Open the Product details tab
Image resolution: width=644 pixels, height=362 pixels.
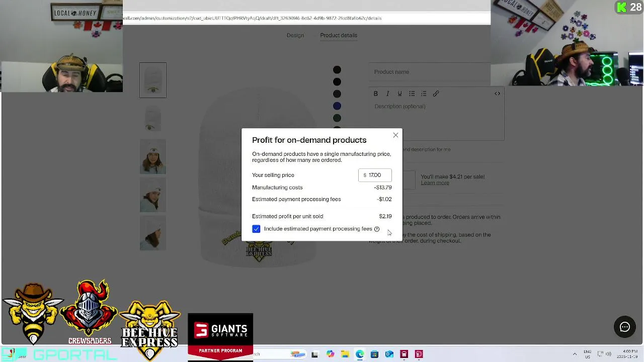(x=339, y=35)
